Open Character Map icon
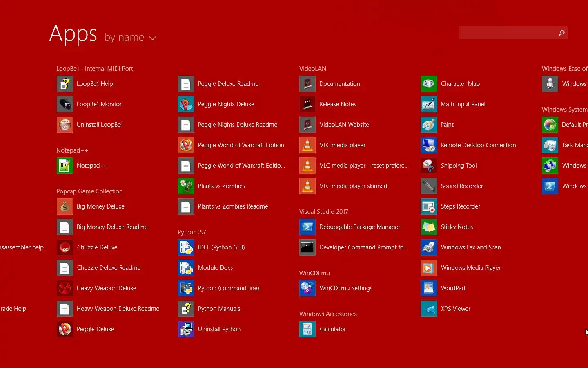Viewport: 588px width, 368px height. click(x=428, y=84)
